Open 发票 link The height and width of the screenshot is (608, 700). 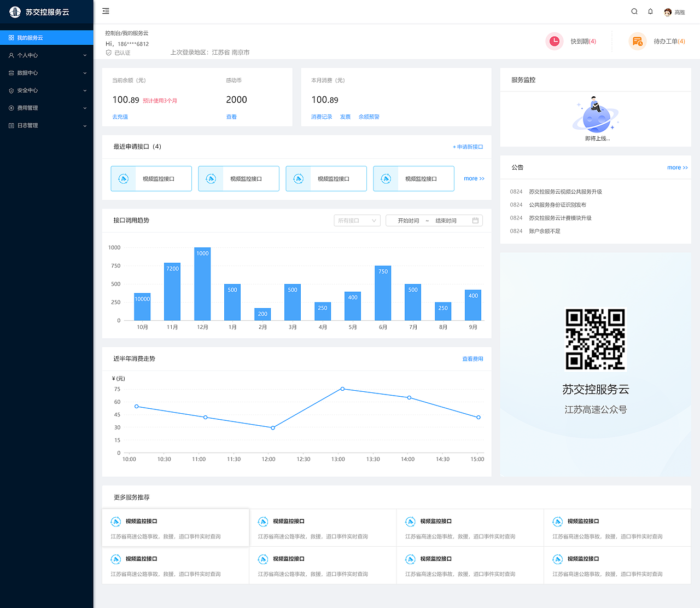345,117
